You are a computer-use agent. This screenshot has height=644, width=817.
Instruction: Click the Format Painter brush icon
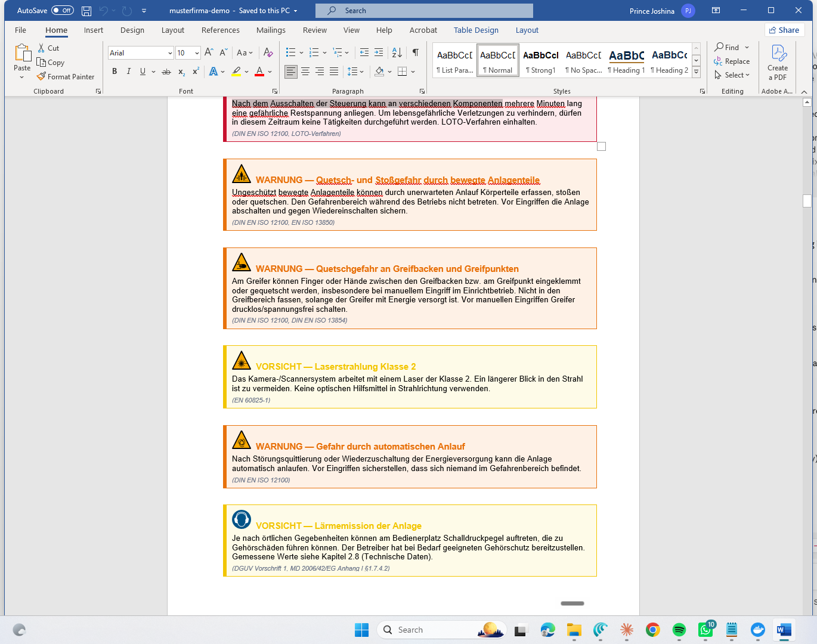pyautogui.click(x=41, y=76)
